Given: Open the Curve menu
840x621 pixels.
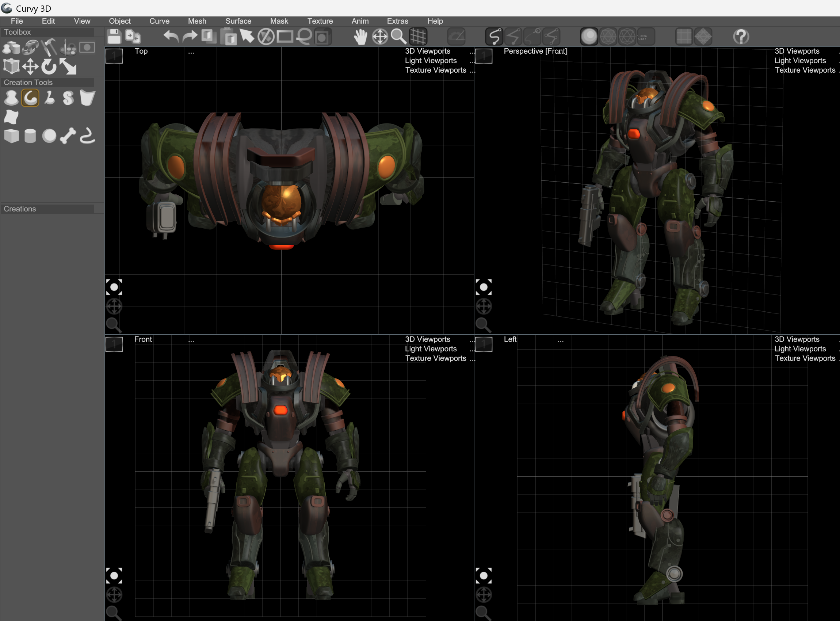Looking at the screenshot, I should click(159, 21).
